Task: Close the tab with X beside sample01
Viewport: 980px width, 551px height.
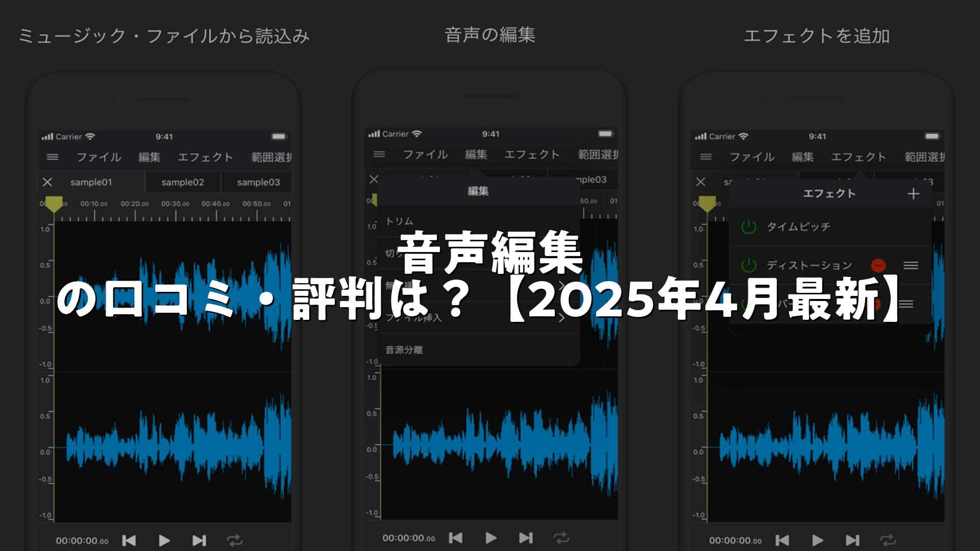Action: click(47, 182)
